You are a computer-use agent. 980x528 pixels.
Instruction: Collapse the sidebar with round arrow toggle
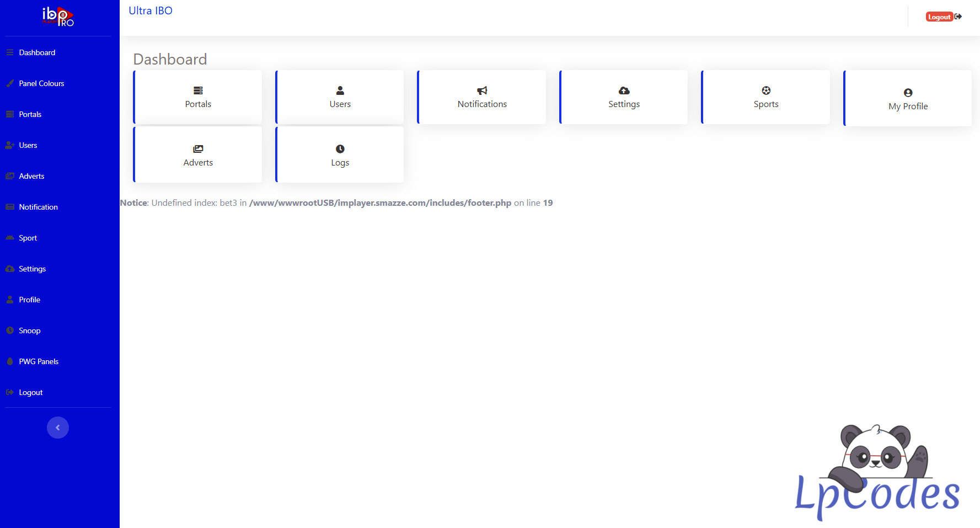coord(58,428)
